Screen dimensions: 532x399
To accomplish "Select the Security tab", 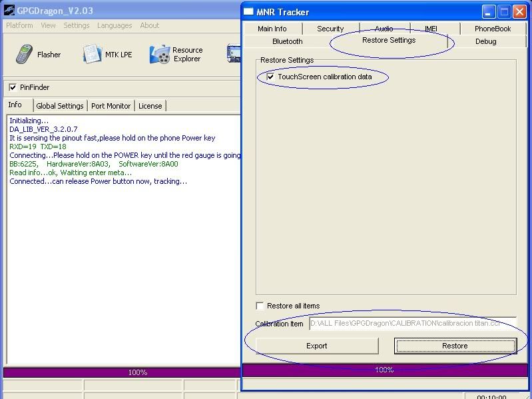I will tap(330, 29).
